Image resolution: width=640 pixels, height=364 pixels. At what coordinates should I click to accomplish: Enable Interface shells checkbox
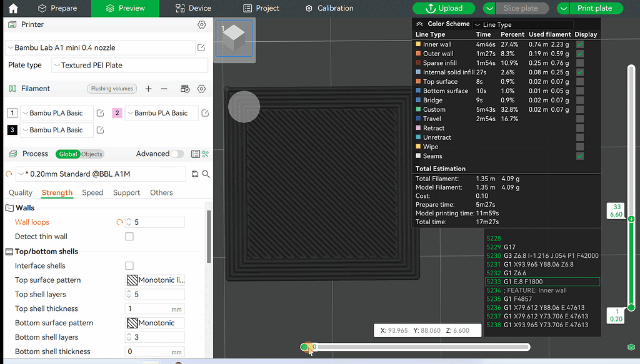point(129,266)
